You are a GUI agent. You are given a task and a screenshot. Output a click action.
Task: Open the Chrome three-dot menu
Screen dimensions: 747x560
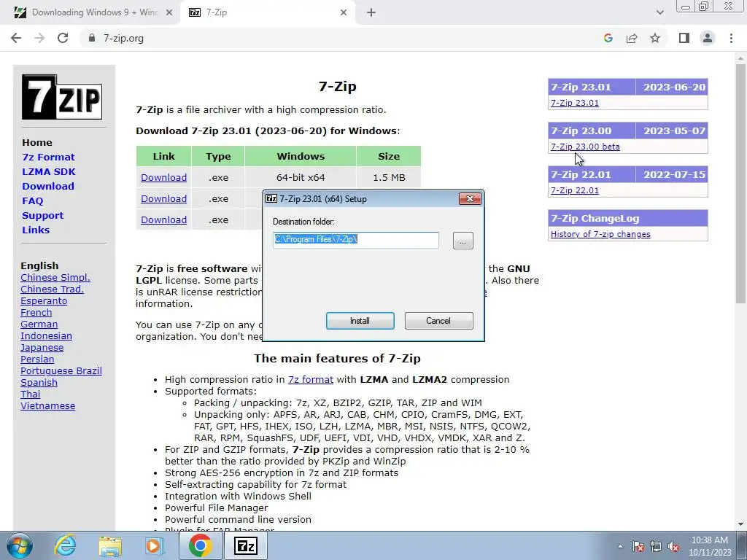click(x=731, y=38)
